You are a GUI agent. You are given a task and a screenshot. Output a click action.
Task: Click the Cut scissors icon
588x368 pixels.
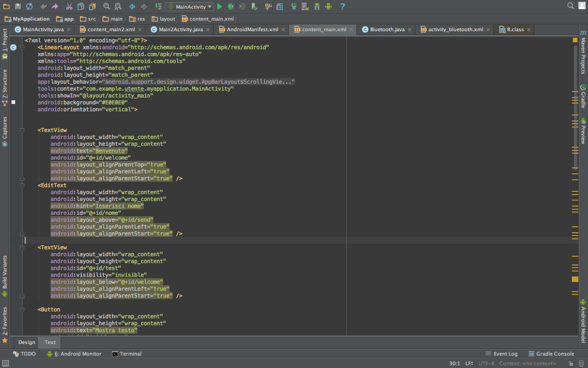(69, 6)
